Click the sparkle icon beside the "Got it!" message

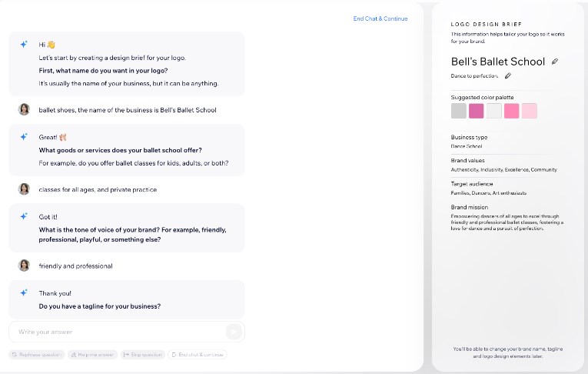(24, 217)
